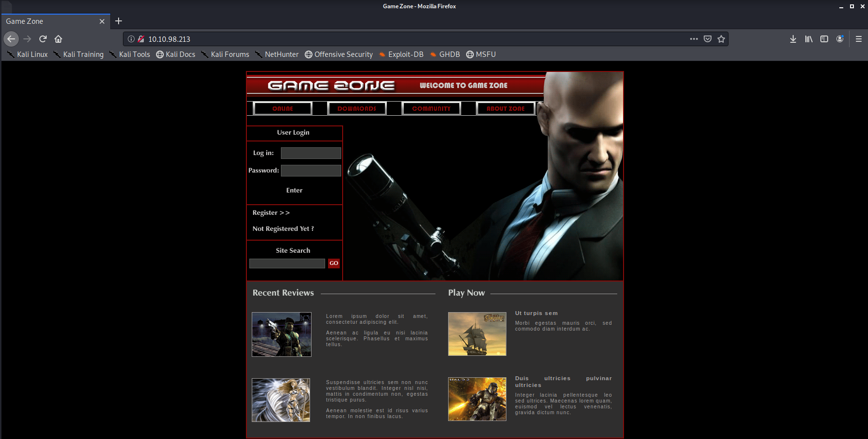Save page to Pocket
This screenshot has height=439, width=868.
click(x=708, y=39)
